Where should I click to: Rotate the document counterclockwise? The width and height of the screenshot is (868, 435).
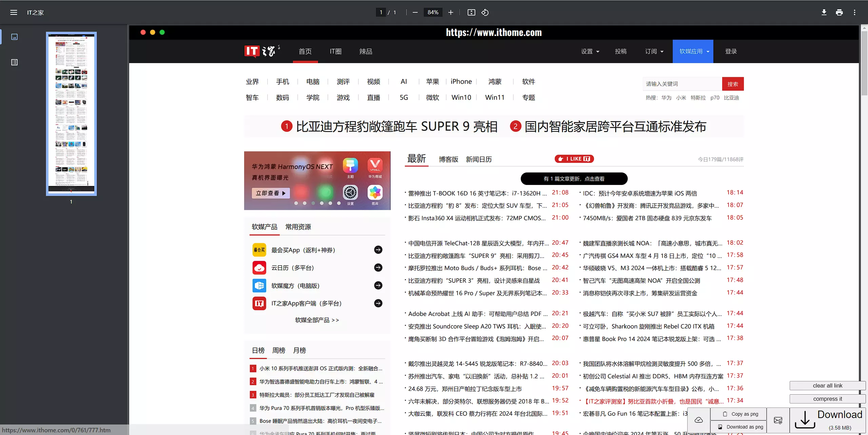pyautogui.click(x=485, y=13)
